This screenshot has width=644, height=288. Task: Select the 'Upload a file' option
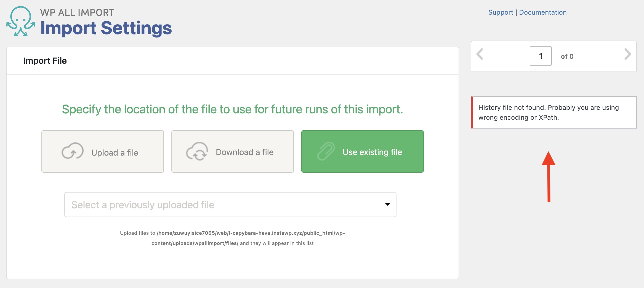coord(103,151)
